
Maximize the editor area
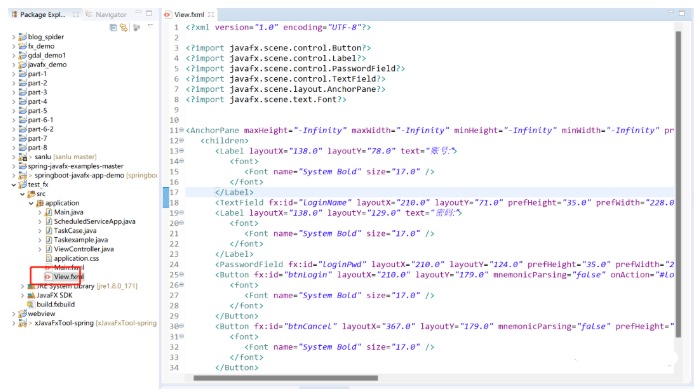click(x=682, y=13)
